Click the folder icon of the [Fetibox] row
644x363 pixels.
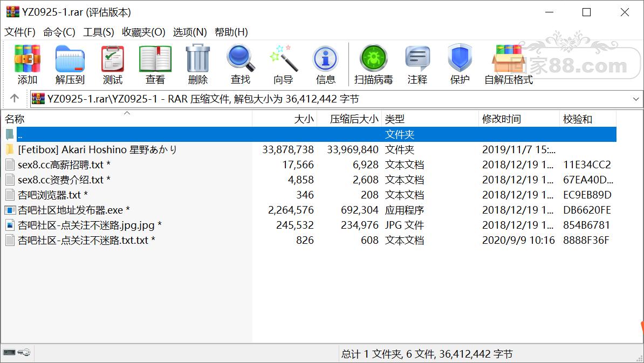10,149
